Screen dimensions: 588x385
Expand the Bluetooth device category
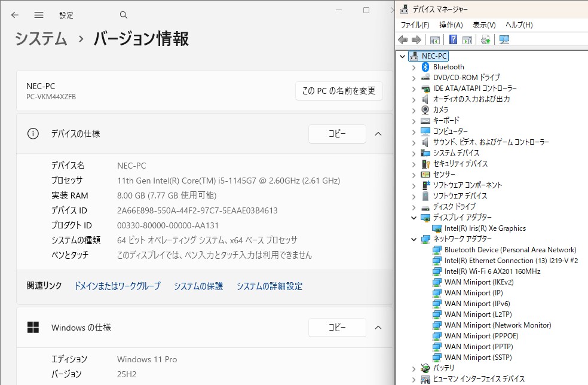[x=414, y=67]
